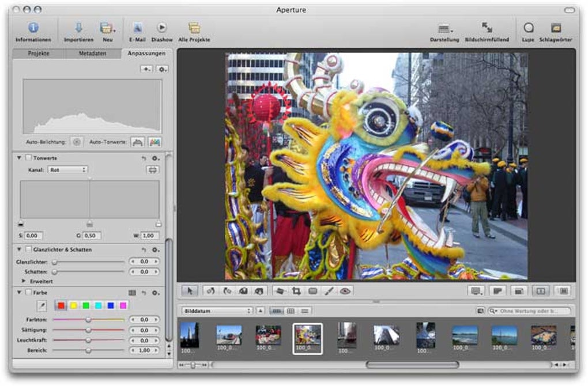Select the crop tool in the tool strip
Image resolution: width=588 pixels, height=386 pixels.
pyautogui.click(x=297, y=292)
